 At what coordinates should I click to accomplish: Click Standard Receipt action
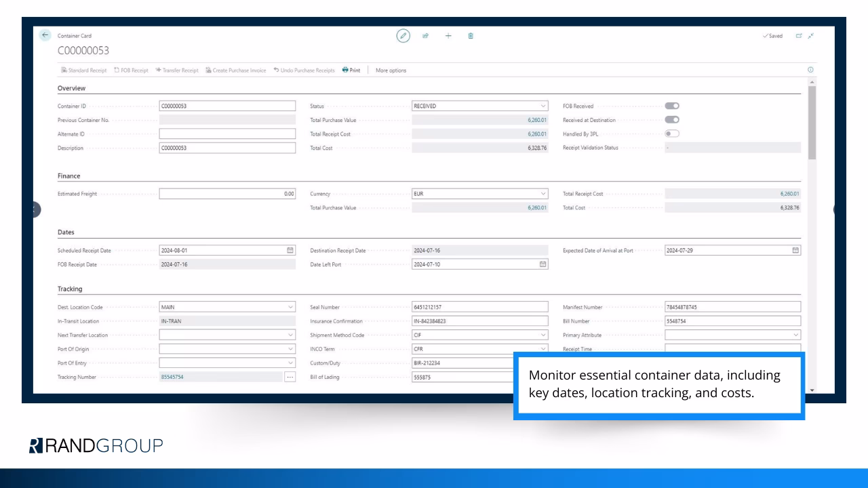(84, 70)
